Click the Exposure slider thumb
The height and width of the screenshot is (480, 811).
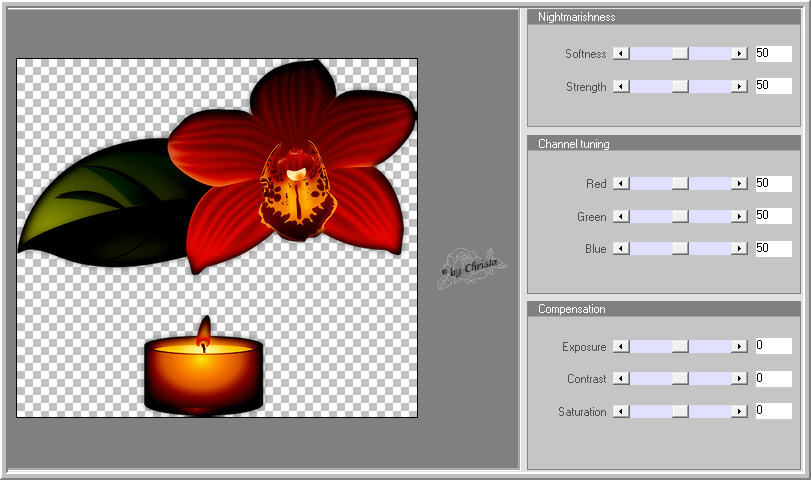point(680,347)
